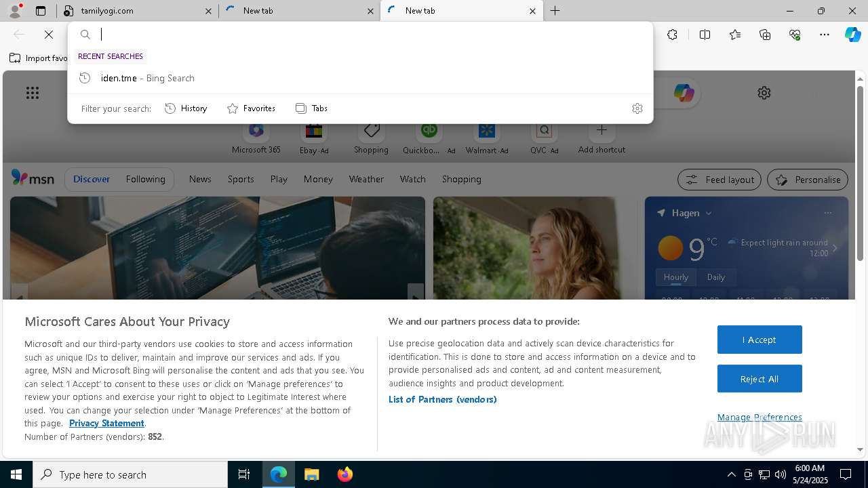Click the taskbar search box
The width and height of the screenshot is (868, 488).
130,474
